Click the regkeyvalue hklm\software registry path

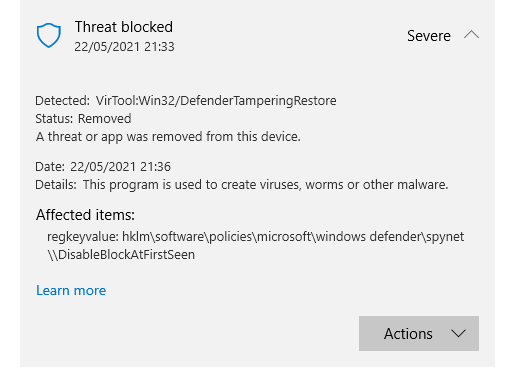255,237
